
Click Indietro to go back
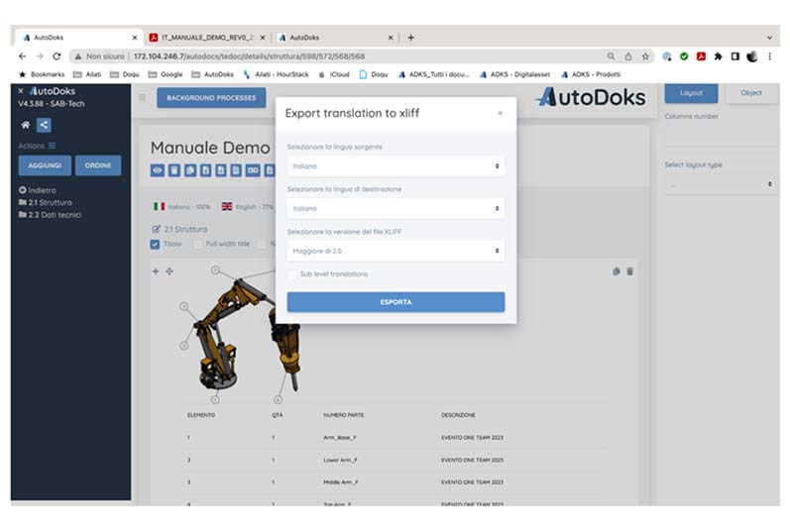tap(38, 190)
